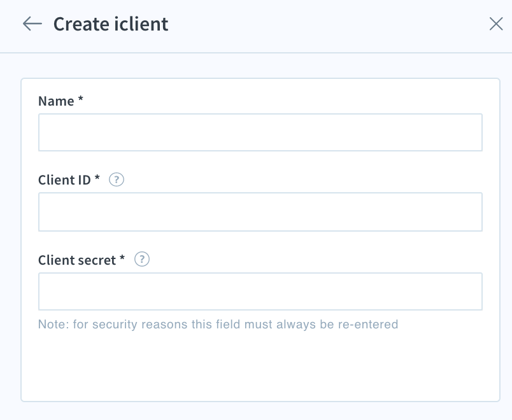Click the security reasons note text

[218, 325]
